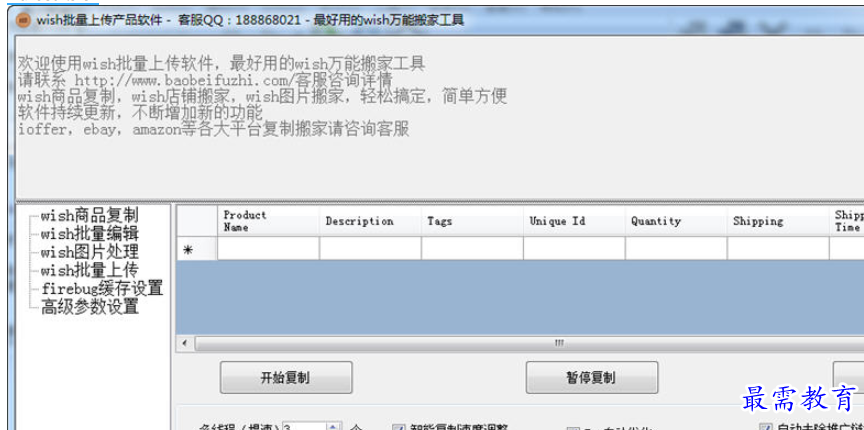Click the Product Name column header
This screenshot has height=430, width=864.
268,221
